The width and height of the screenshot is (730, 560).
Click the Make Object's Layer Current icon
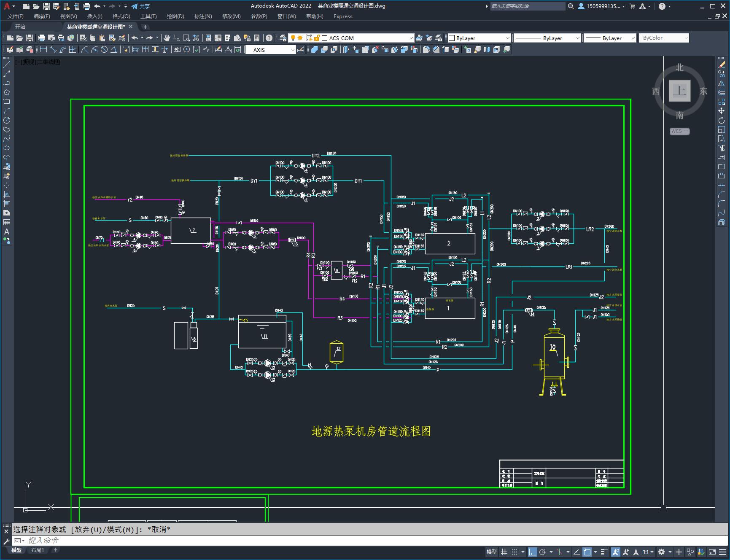tap(419, 38)
